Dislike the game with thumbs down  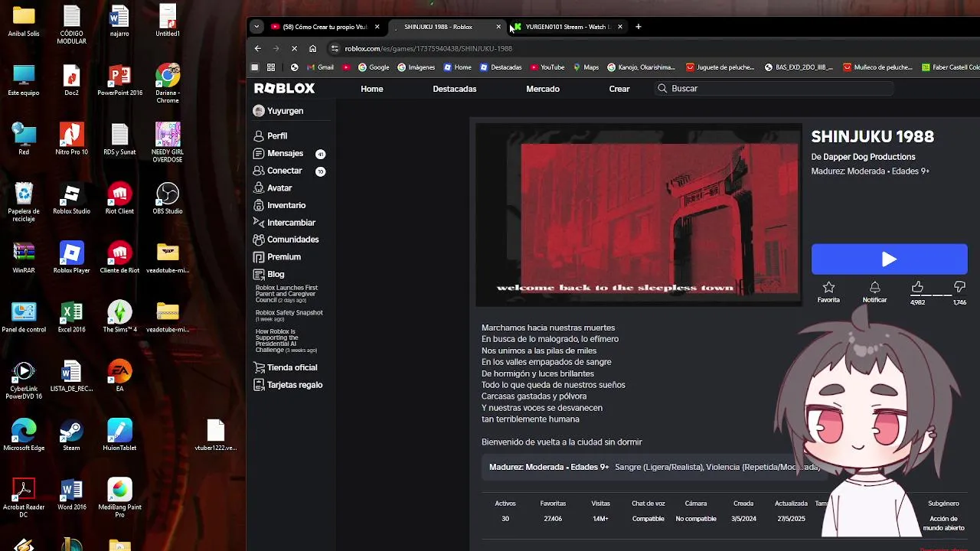pyautogui.click(x=959, y=287)
